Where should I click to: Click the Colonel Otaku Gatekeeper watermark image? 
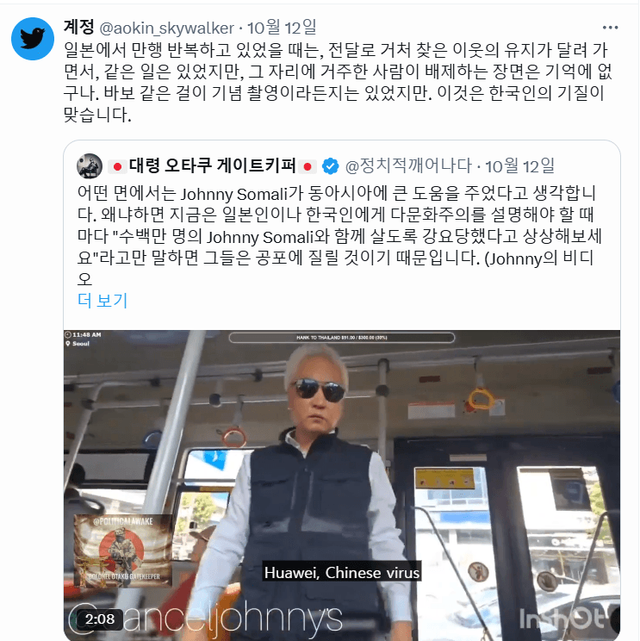[123, 550]
